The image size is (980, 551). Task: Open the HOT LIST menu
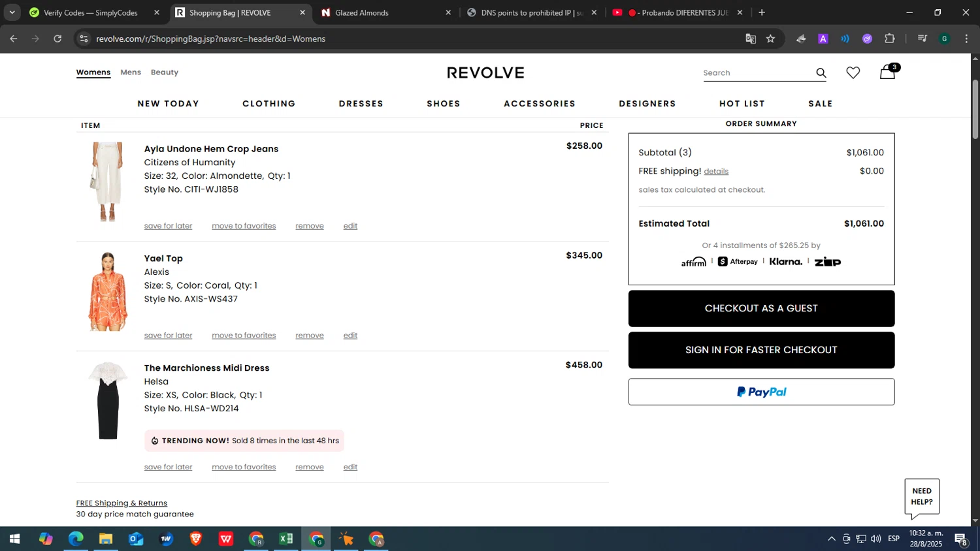coord(742,104)
